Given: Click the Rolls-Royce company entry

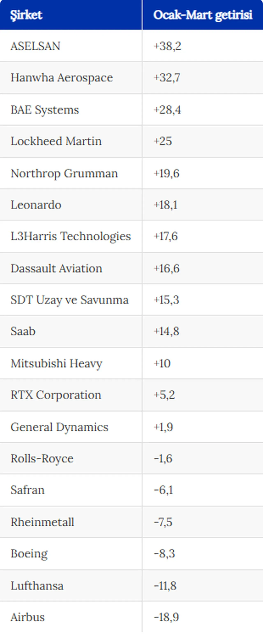Looking at the screenshot, I should [x=42, y=459].
